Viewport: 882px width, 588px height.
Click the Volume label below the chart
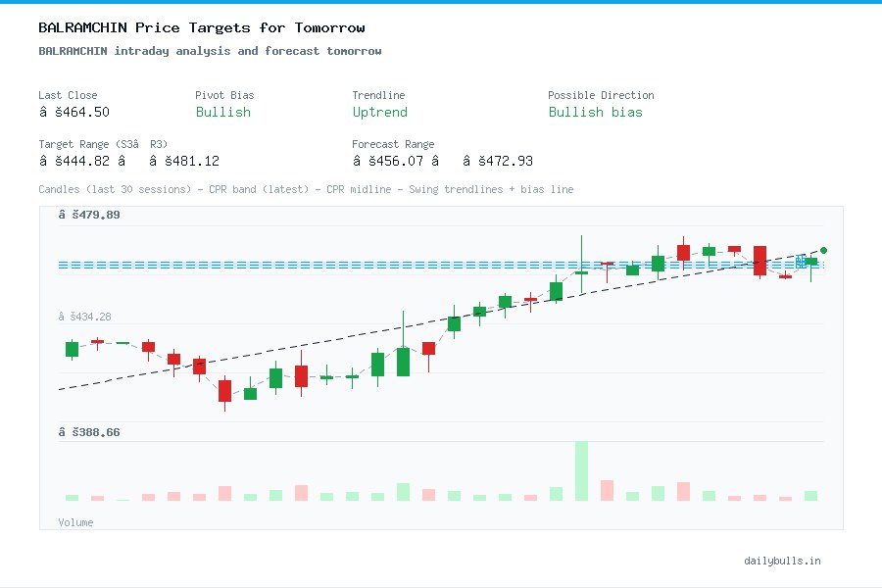[x=76, y=522]
